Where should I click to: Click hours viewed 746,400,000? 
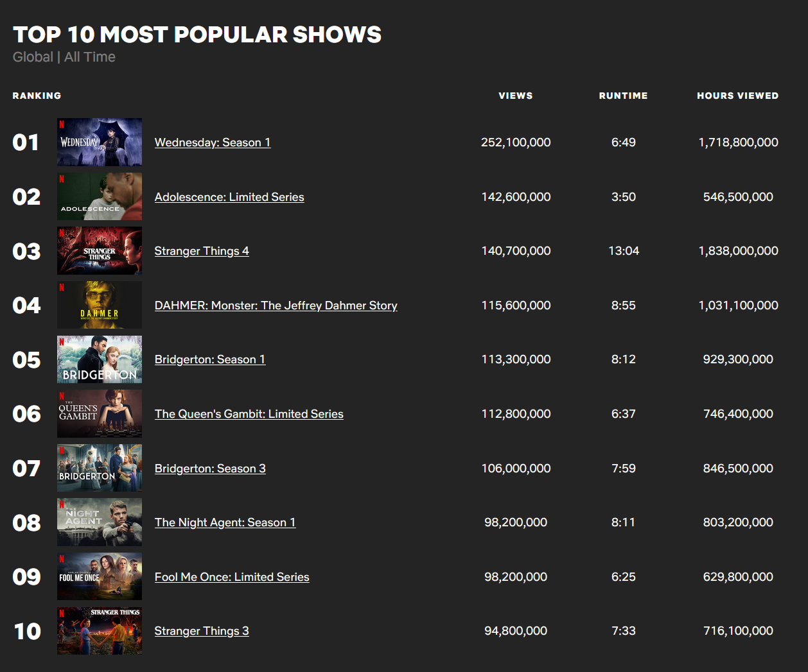738,414
